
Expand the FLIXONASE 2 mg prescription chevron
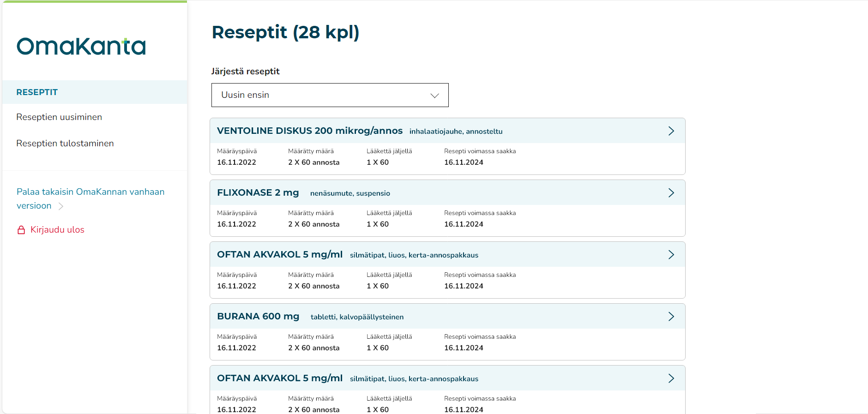click(x=671, y=193)
